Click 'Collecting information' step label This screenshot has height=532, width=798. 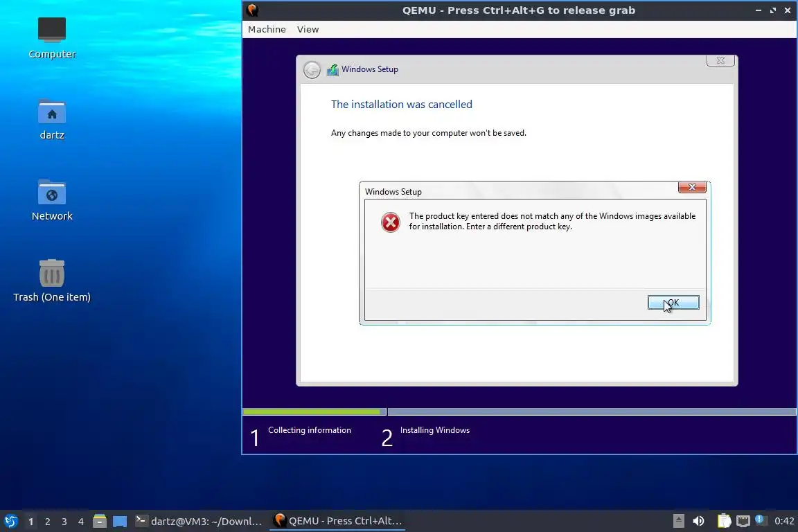pyautogui.click(x=310, y=430)
